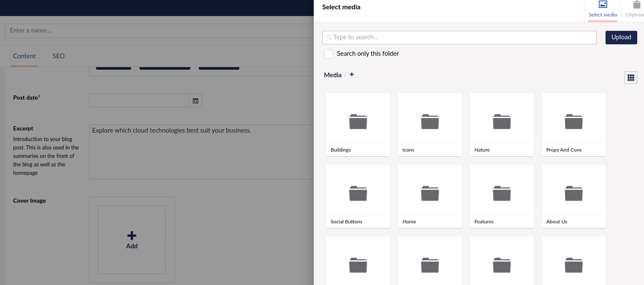The image size is (644, 285).
Task: Click the plus icon to create folder
Action: coord(351,75)
